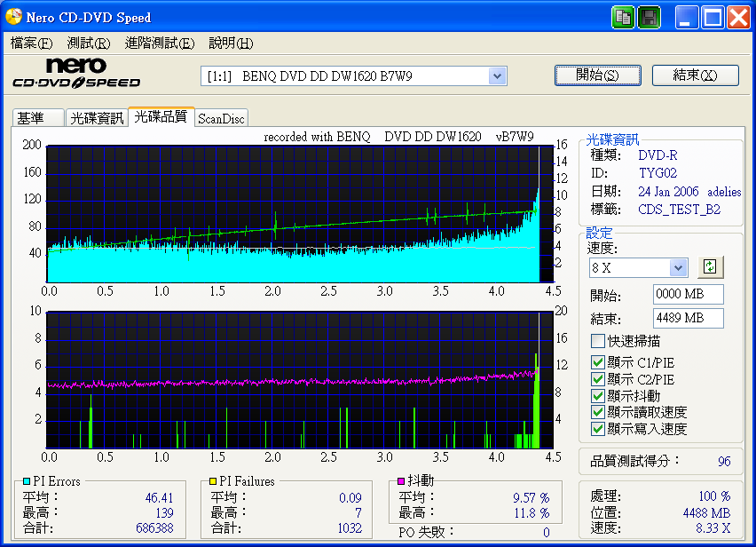Click the jitter average 9.57 %
Viewport: 756px width, 547px height.
coord(531,497)
